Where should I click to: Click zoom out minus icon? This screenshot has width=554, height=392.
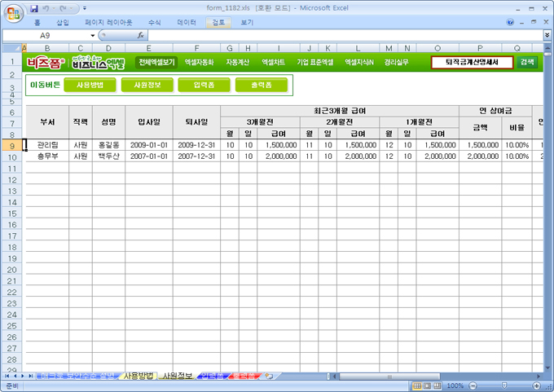[x=473, y=385]
